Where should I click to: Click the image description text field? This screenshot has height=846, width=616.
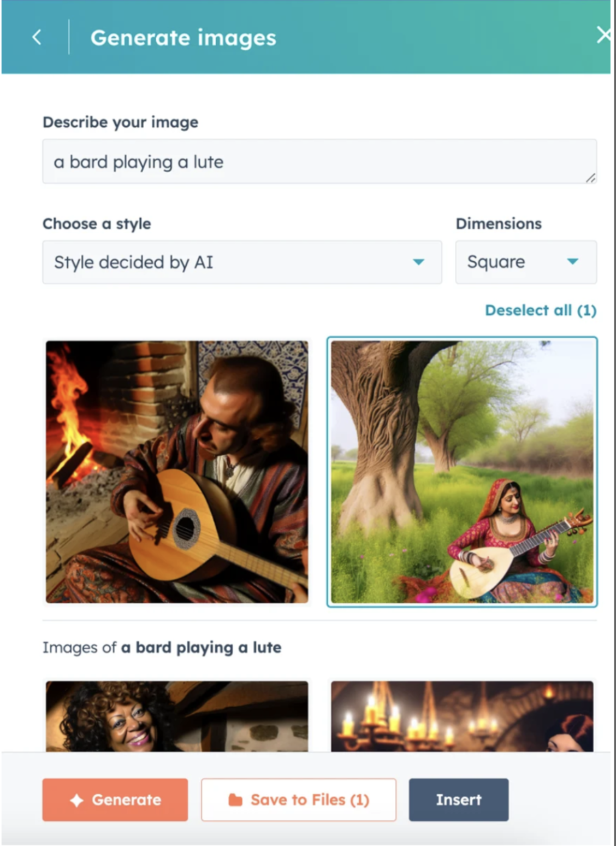click(x=319, y=162)
